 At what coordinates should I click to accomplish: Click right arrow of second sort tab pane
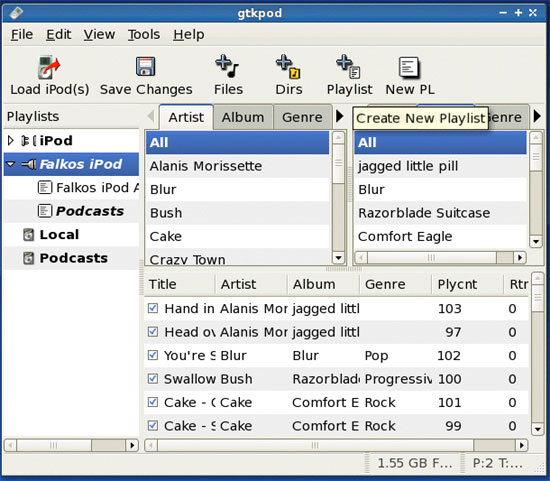coord(537,116)
